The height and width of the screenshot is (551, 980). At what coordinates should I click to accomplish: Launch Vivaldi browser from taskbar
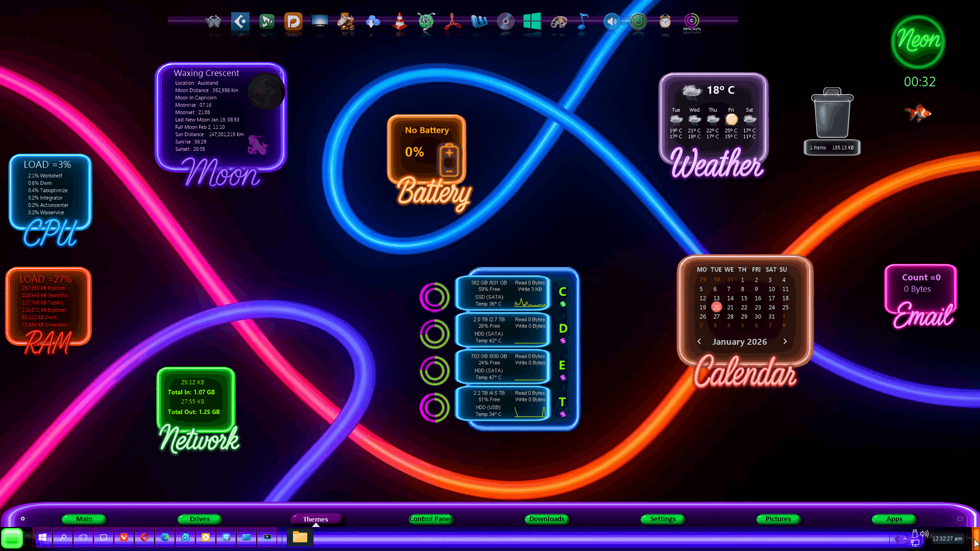tap(124, 537)
